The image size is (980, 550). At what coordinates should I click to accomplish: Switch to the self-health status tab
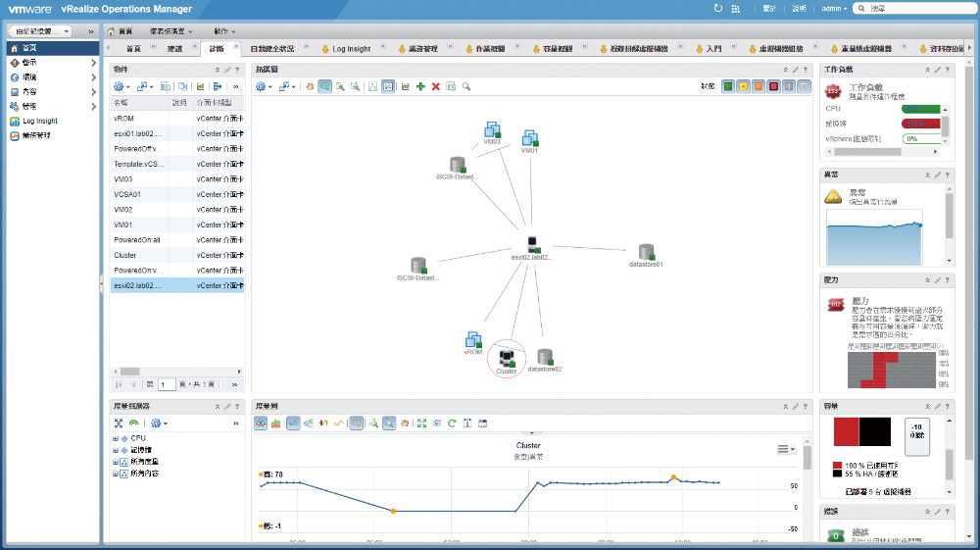pos(271,49)
